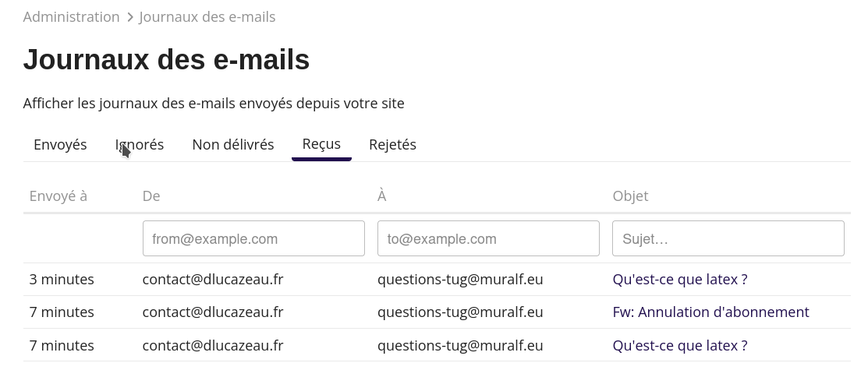Open the "Fw: Annulation d'abonnement" email
The height and width of the screenshot is (370, 868).
point(710,312)
